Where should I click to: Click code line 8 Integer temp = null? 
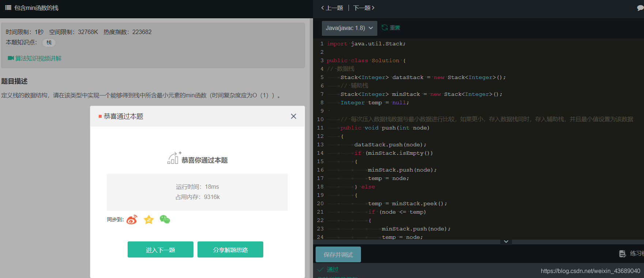pos(375,102)
